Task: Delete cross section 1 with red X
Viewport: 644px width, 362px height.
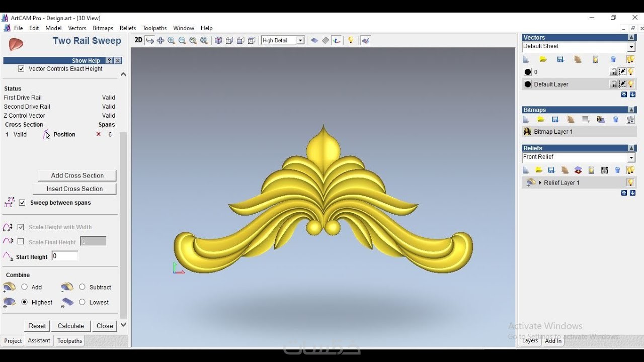Action: coord(99,134)
